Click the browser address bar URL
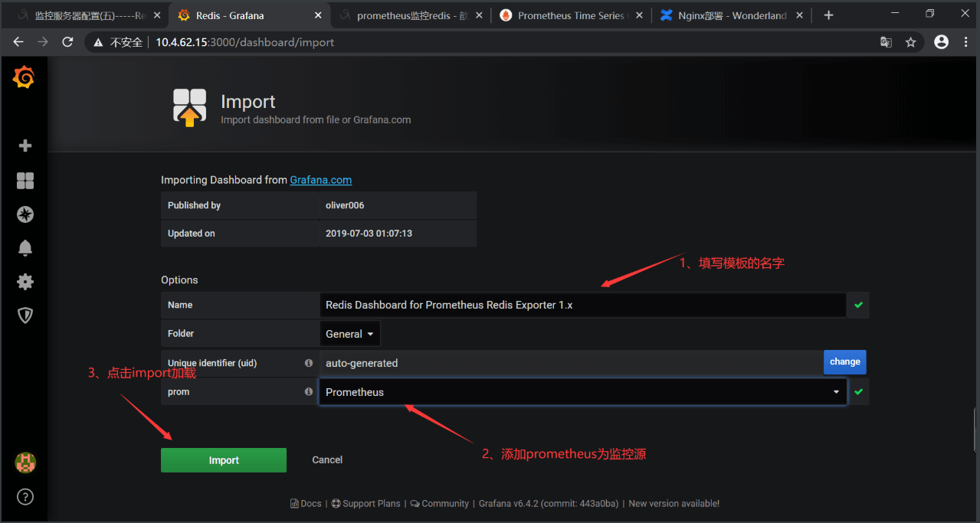This screenshot has width=980, height=523. (x=245, y=42)
